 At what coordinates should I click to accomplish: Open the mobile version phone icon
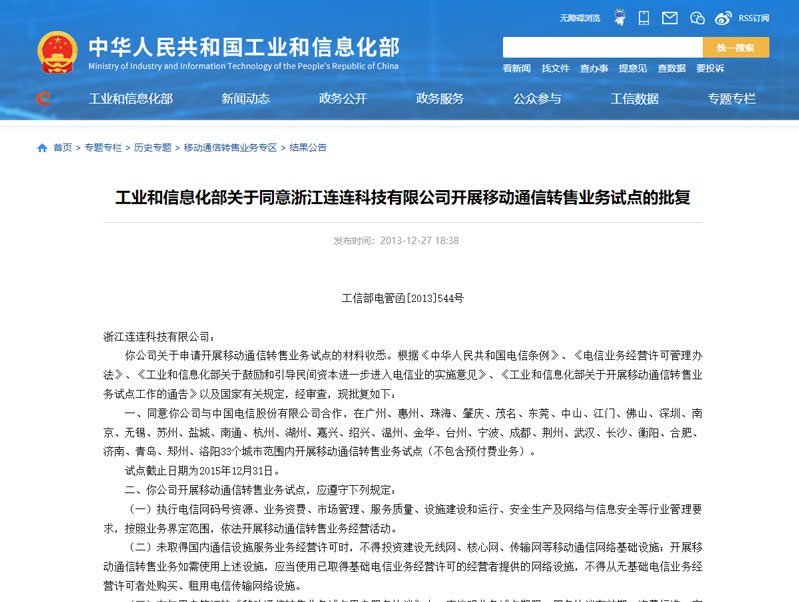(644, 17)
